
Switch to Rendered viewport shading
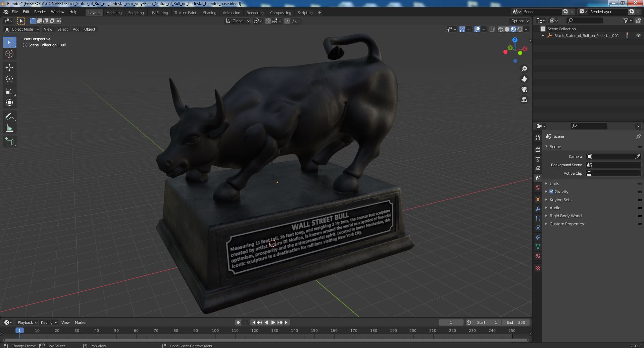pyautogui.click(x=520, y=30)
